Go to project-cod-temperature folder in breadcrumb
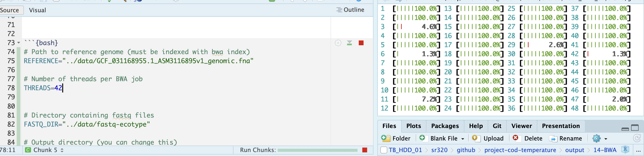The height and width of the screenshot is (156, 644). (x=520, y=150)
